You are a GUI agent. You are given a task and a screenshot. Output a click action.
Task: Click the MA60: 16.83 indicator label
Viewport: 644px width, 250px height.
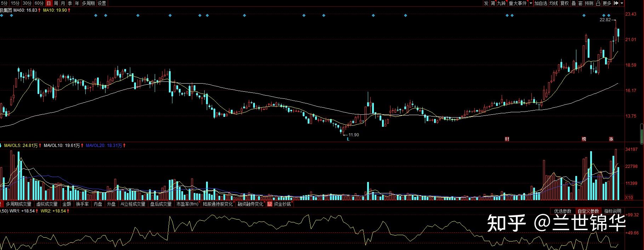click(x=25, y=10)
